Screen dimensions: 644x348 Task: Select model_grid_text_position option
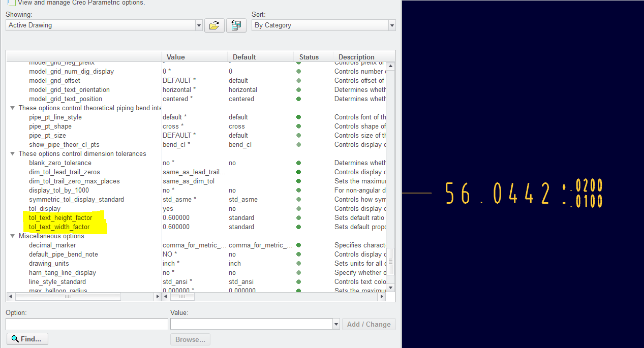(x=66, y=99)
